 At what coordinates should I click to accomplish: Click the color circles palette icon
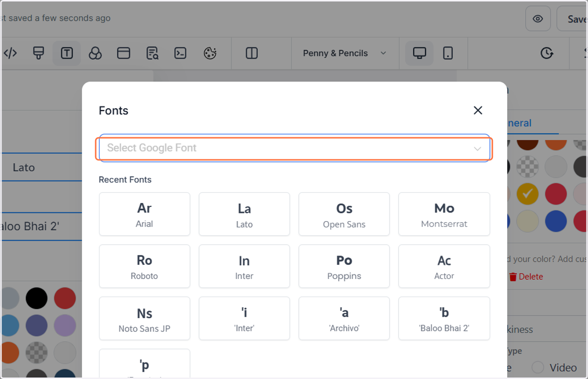[95, 53]
